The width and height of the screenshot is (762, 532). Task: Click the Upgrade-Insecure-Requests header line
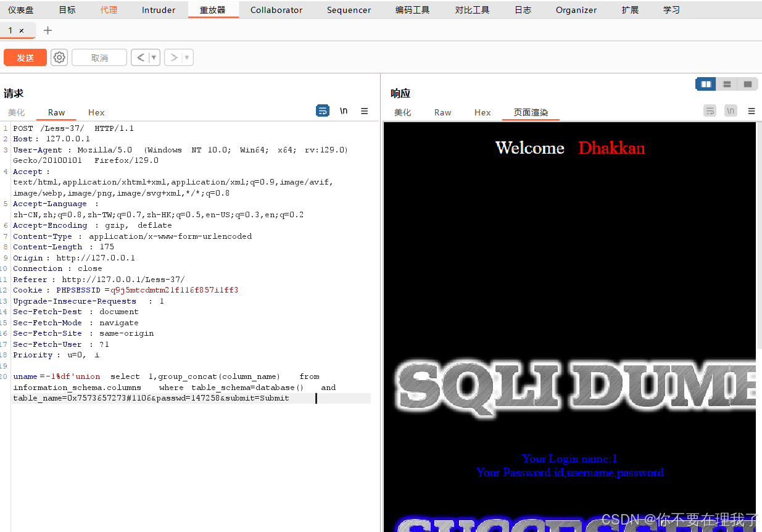(x=88, y=301)
